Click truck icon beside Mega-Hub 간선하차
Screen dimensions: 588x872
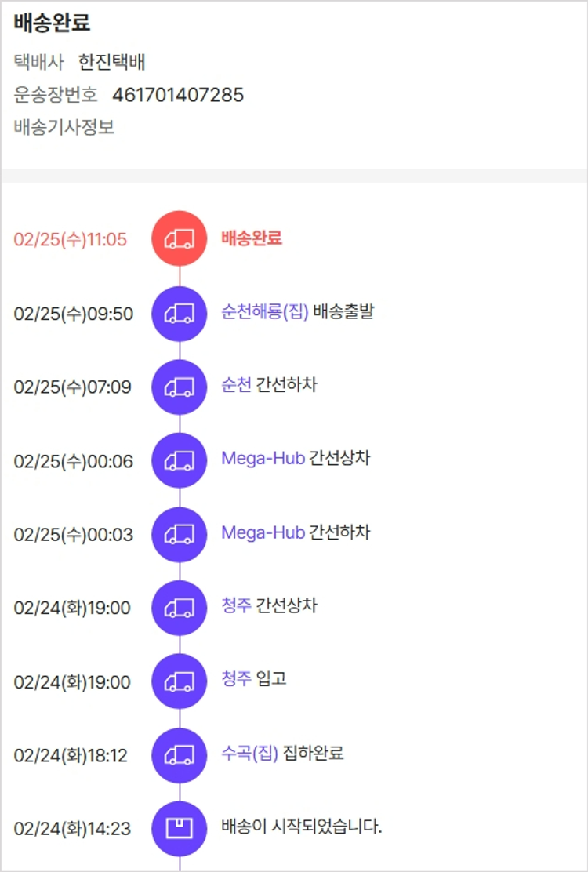point(180,534)
